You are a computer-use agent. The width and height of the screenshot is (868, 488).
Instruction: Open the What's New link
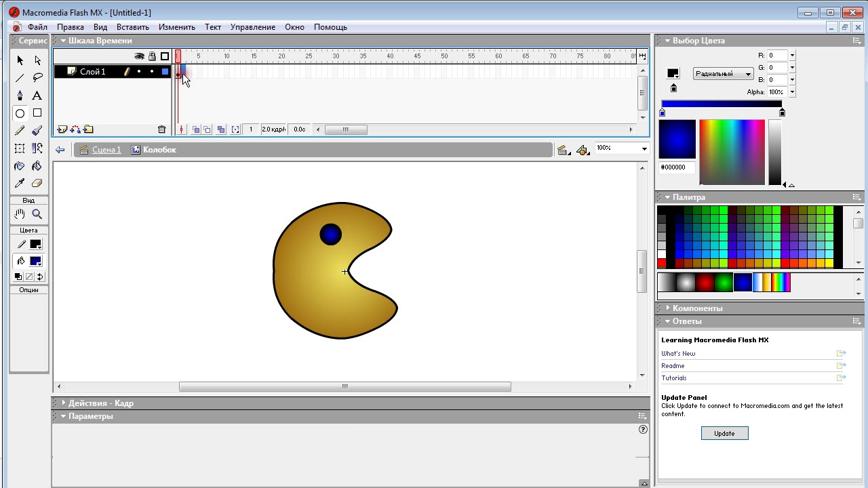[678, 354]
